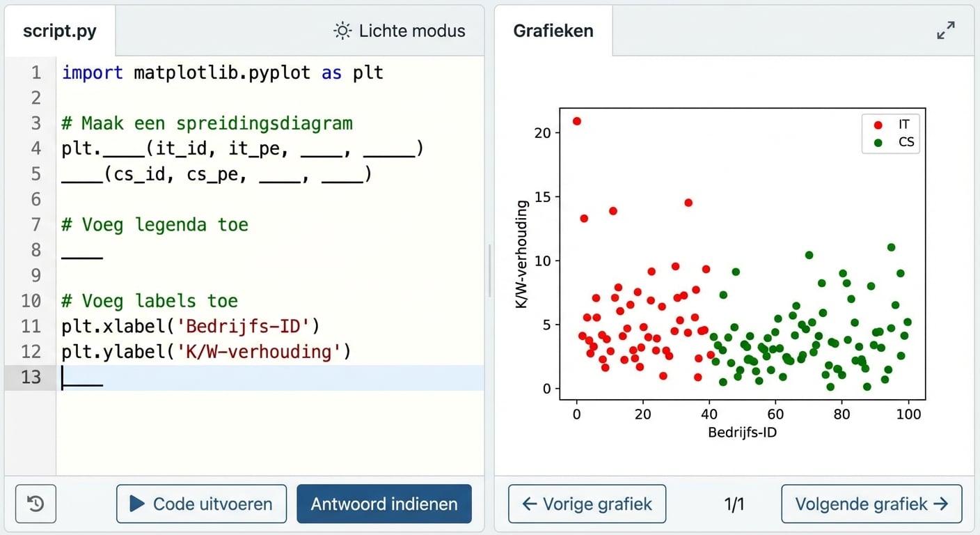This screenshot has height=535, width=980.
Task: Submit with Antwoord indienen button
Action: click(x=384, y=504)
